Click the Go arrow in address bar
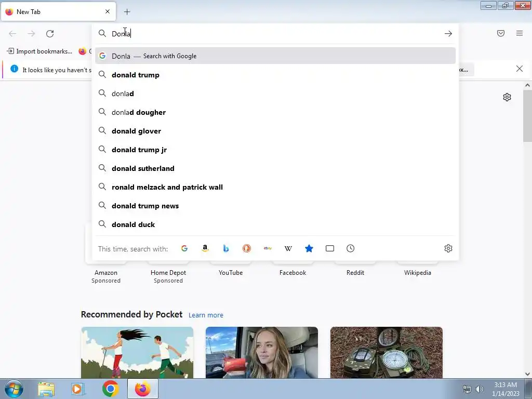Screen dimensions: 532x399 (x=448, y=34)
